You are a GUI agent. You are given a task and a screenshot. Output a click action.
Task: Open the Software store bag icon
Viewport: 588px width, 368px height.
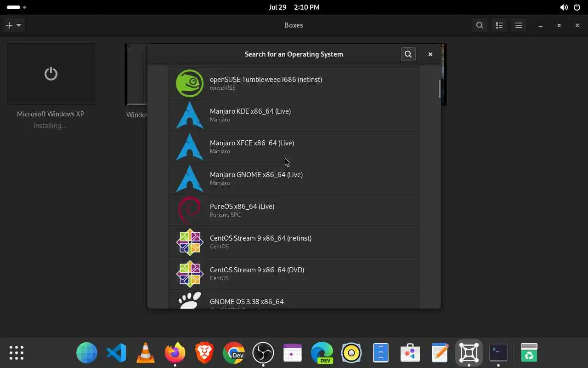pyautogui.click(x=410, y=353)
